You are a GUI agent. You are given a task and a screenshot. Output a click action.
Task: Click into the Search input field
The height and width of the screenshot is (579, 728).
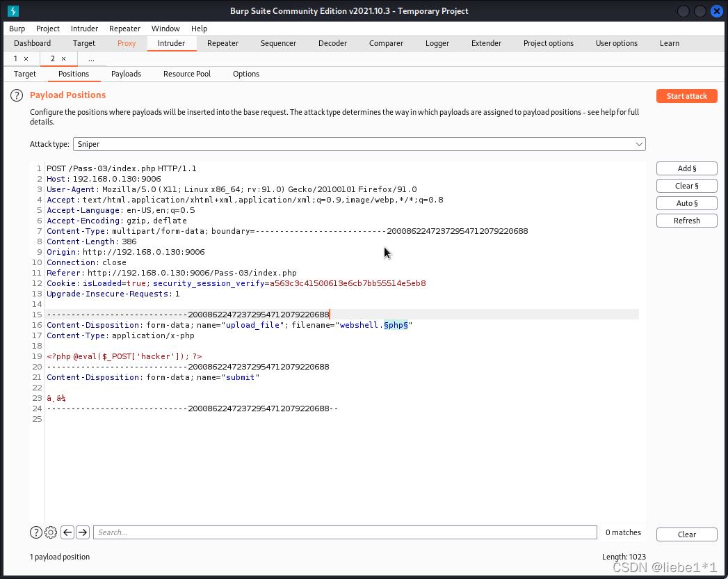[345, 532]
